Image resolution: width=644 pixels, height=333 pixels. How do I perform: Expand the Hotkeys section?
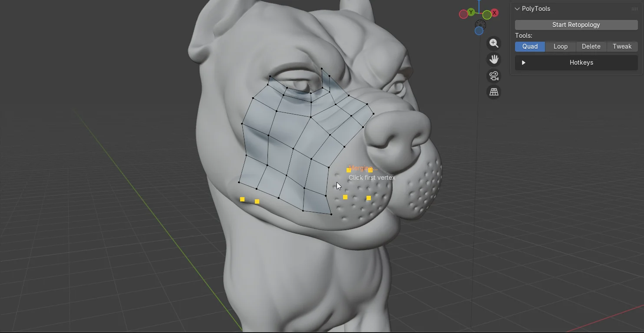pos(524,63)
